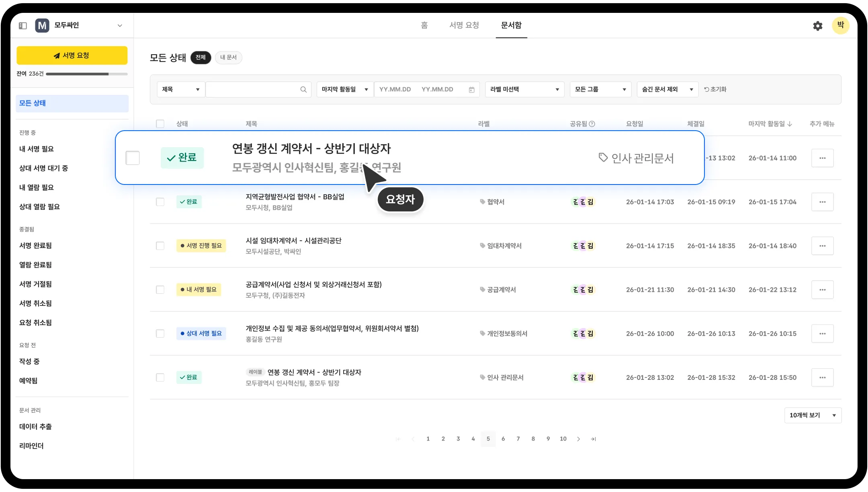Expand the 모두싸인 workspace chevron
This screenshot has height=492, width=868.
pyautogui.click(x=119, y=25)
